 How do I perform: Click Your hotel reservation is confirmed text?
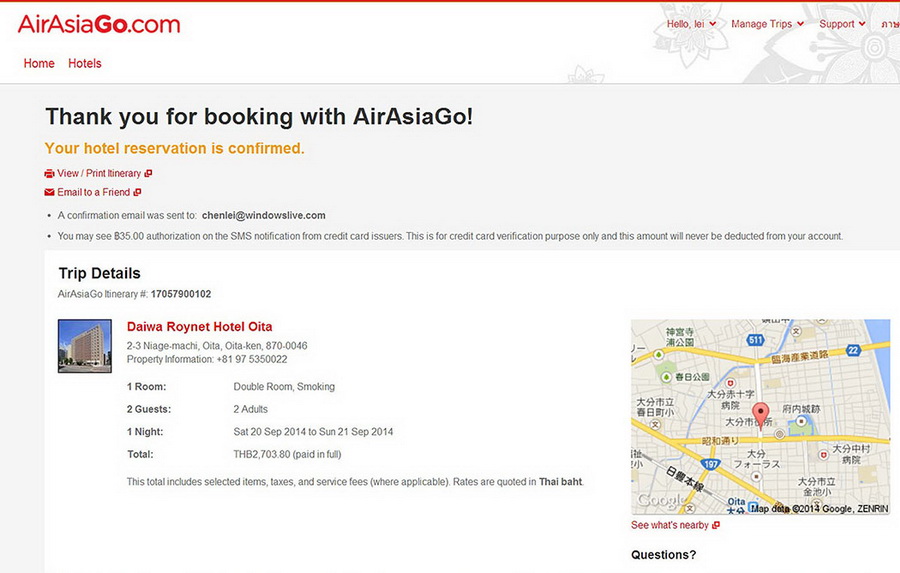pos(174,148)
